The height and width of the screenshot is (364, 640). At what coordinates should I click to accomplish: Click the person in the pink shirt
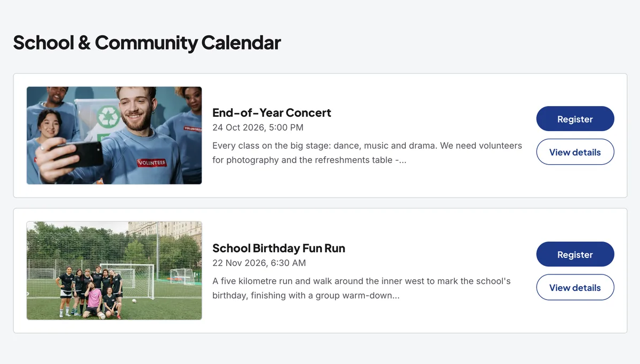click(x=94, y=300)
